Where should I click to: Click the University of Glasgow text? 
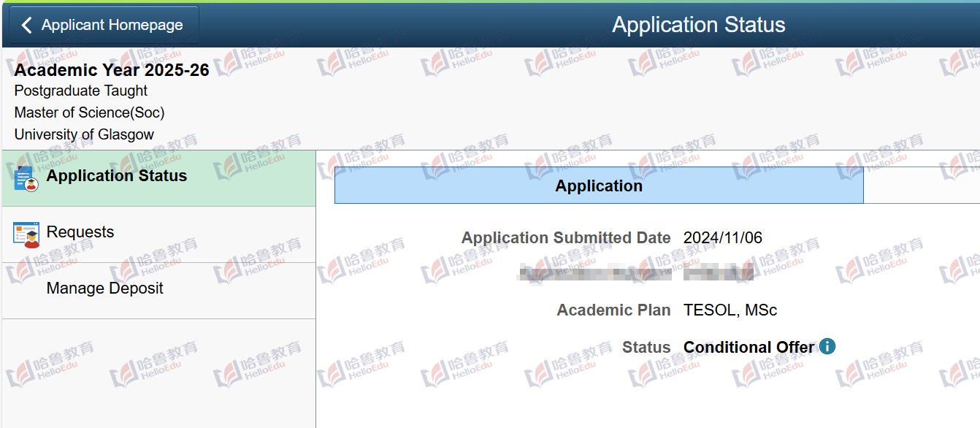[x=84, y=134]
